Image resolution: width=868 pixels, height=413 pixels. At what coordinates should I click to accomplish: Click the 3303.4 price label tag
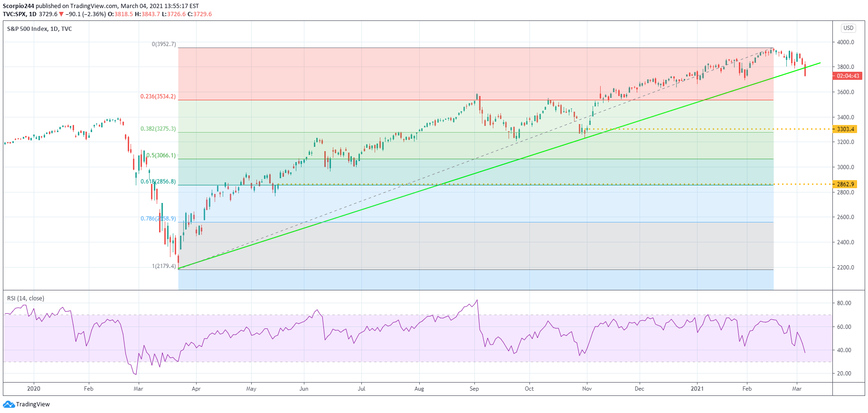(845, 129)
